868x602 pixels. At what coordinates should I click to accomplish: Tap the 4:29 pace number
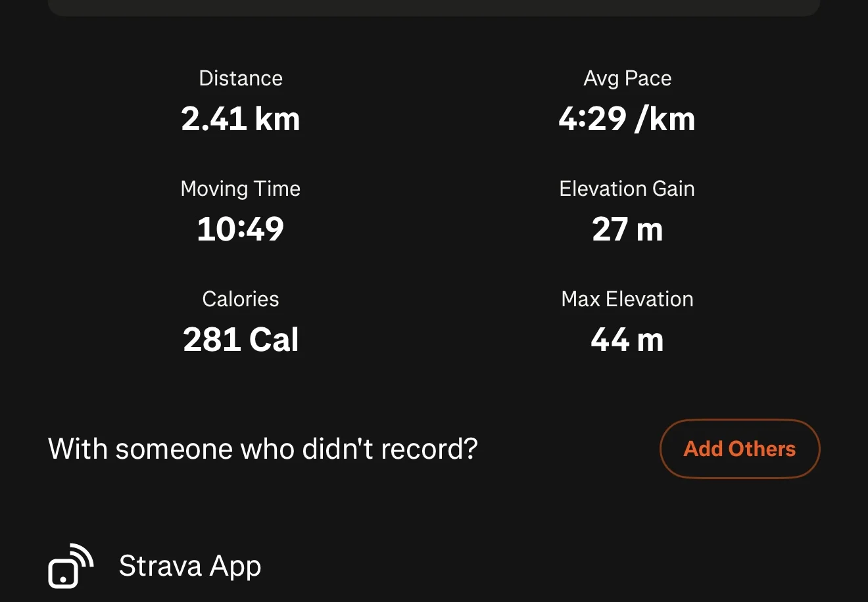(x=592, y=119)
